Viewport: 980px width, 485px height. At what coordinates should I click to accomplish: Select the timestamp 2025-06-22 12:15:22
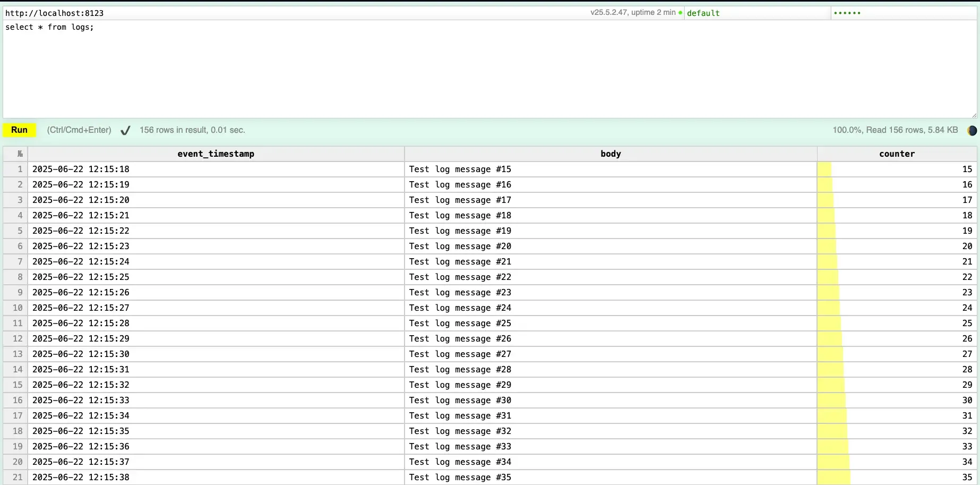point(216,231)
